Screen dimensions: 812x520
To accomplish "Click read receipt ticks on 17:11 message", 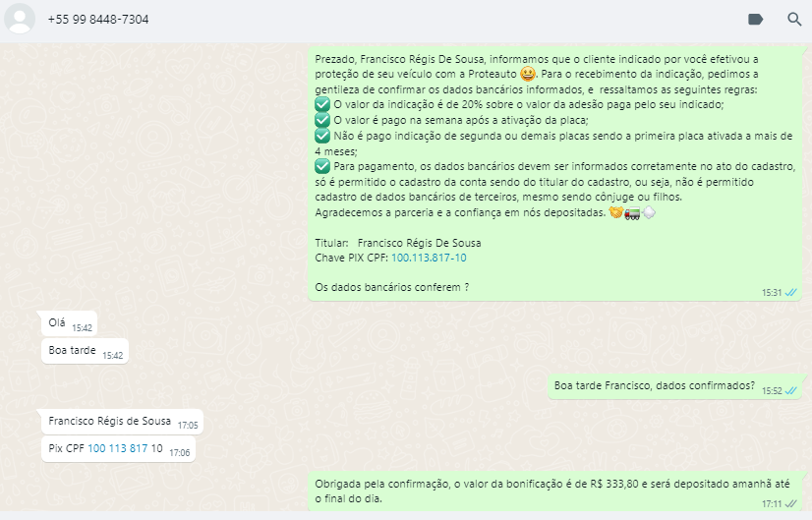I will [791, 503].
